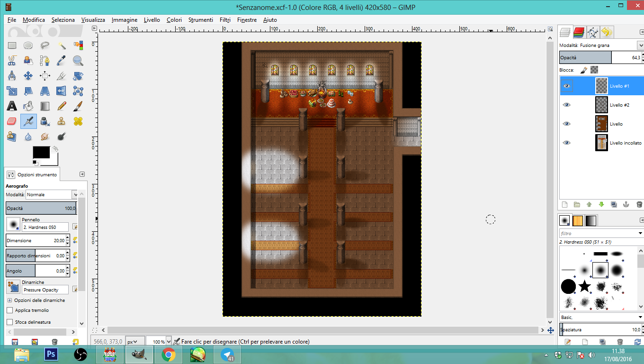The height and width of the screenshot is (364, 644).
Task: Enable the Applica tremolio checkbox
Action: click(x=10, y=310)
